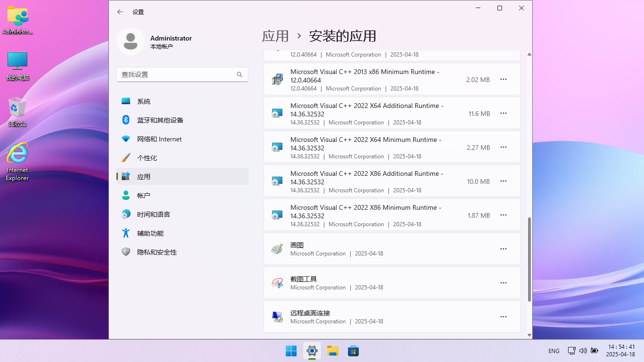The image size is (644, 362).
Task: Open the 系统 settings category
Action: point(182,101)
